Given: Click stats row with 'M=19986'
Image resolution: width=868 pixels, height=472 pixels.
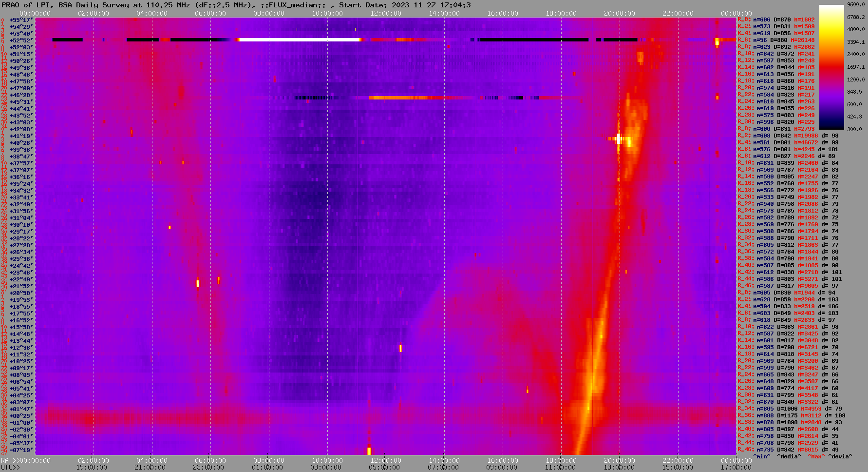Looking at the screenshot, I should pyautogui.click(x=788, y=136).
